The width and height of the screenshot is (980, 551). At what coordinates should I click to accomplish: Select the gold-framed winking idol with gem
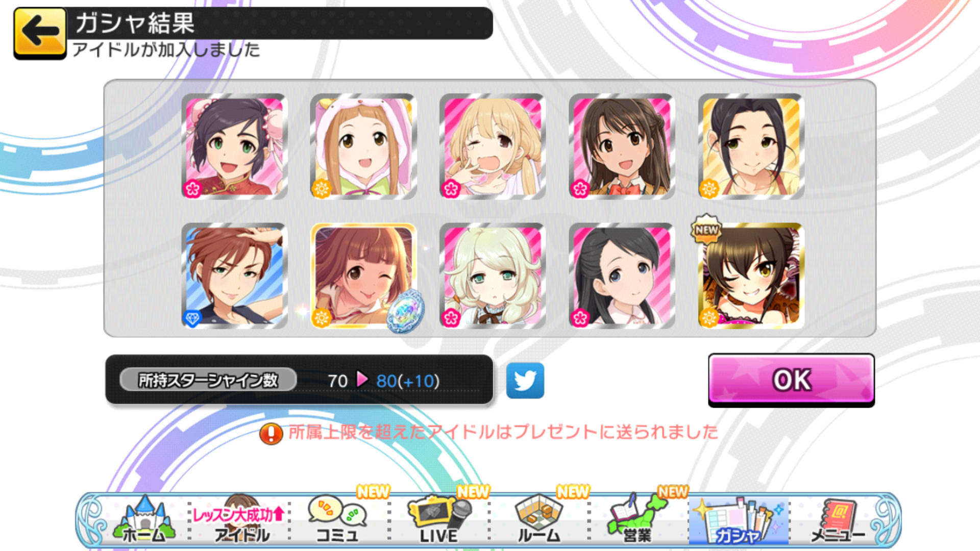(x=364, y=275)
